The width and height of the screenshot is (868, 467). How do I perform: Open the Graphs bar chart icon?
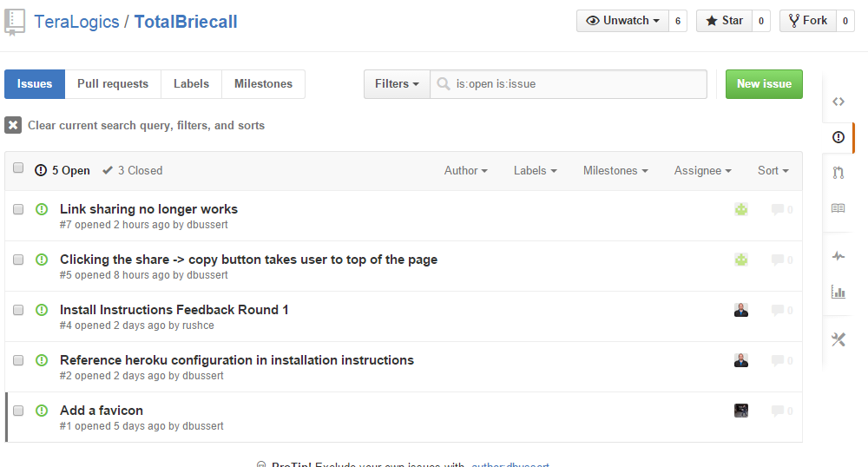pos(838,292)
